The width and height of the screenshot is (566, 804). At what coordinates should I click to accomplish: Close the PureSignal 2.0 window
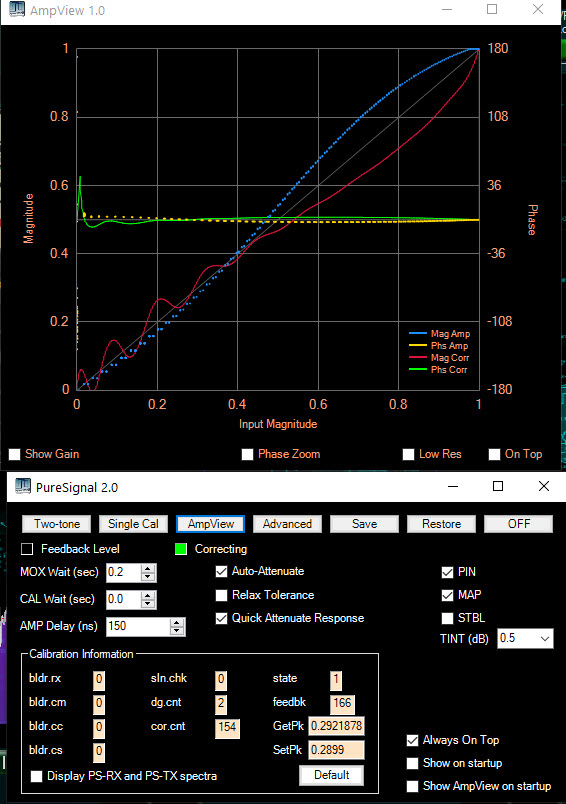(x=544, y=486)
